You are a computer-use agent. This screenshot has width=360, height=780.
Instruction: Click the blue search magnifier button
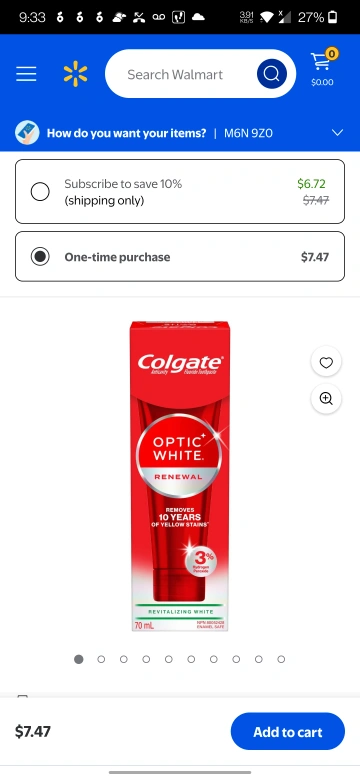pos(271,74)
